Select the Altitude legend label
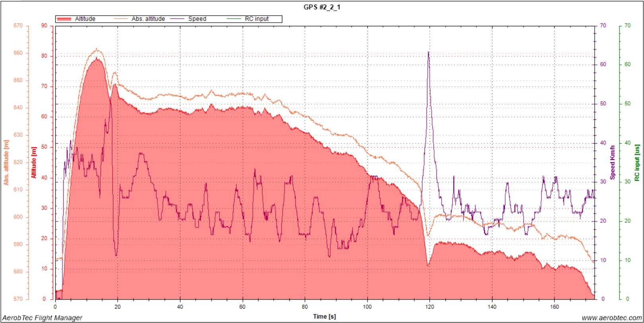This screenshot has width=644, height=323. (85, 19)
